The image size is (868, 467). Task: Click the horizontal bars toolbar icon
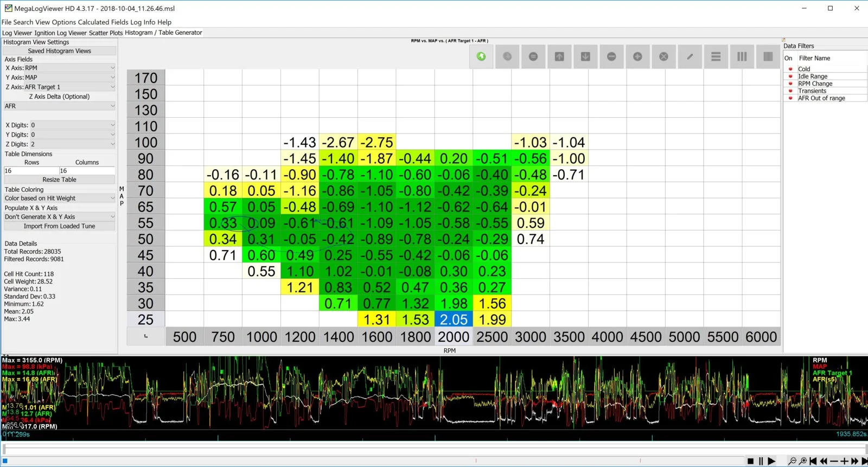pyautogui.click(x=716, y=56)
